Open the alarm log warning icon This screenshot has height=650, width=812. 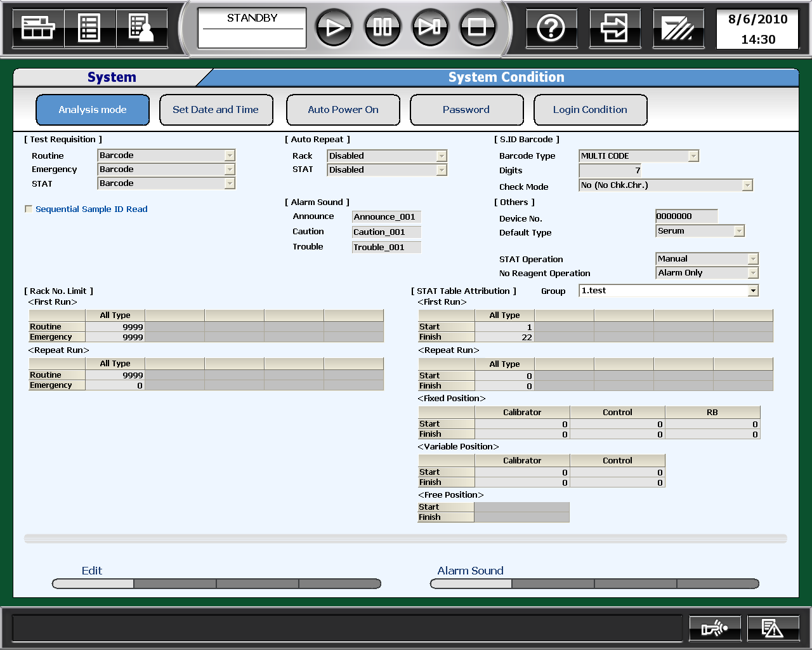click(x=772, y=628)
